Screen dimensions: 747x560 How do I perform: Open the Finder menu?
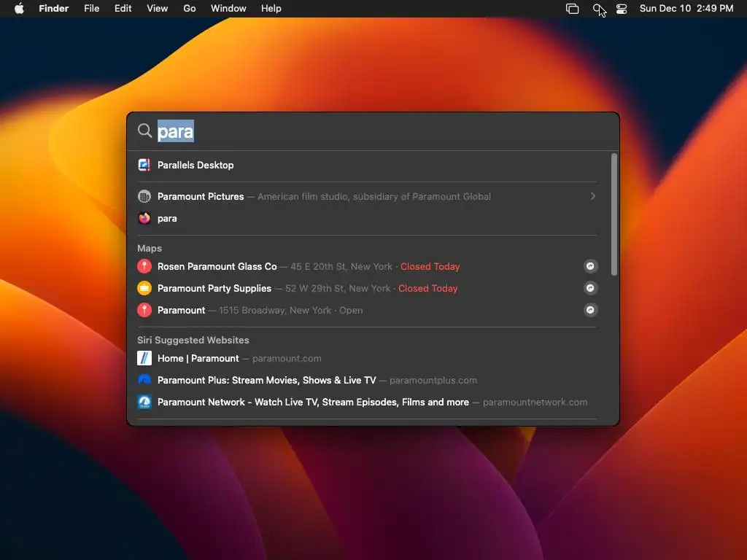(53, 9)
